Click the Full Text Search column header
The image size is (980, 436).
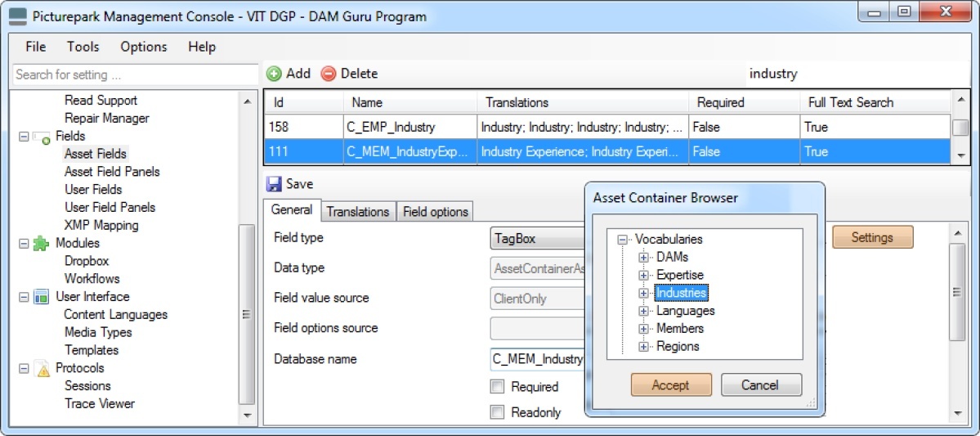coord(875,102)
